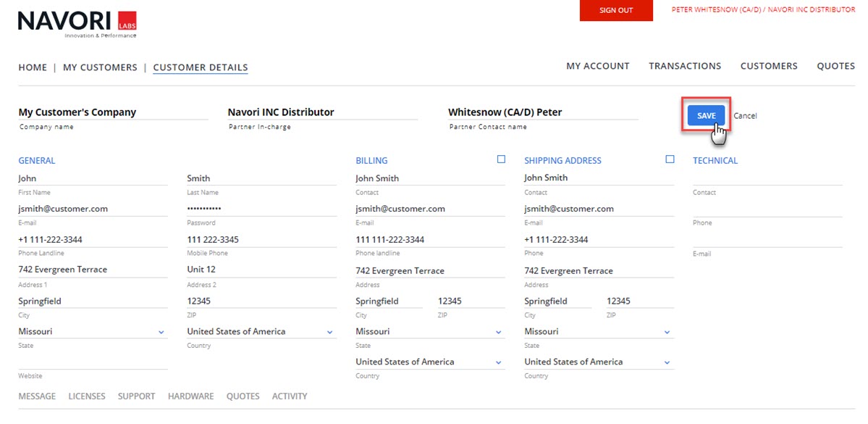Open the My Account menu
868x424 pixels.
pos(597,66)
